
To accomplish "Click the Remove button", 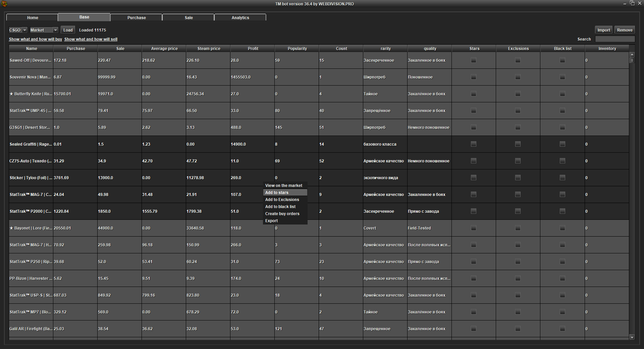I will pyautogui.click(x=625, y=30).
